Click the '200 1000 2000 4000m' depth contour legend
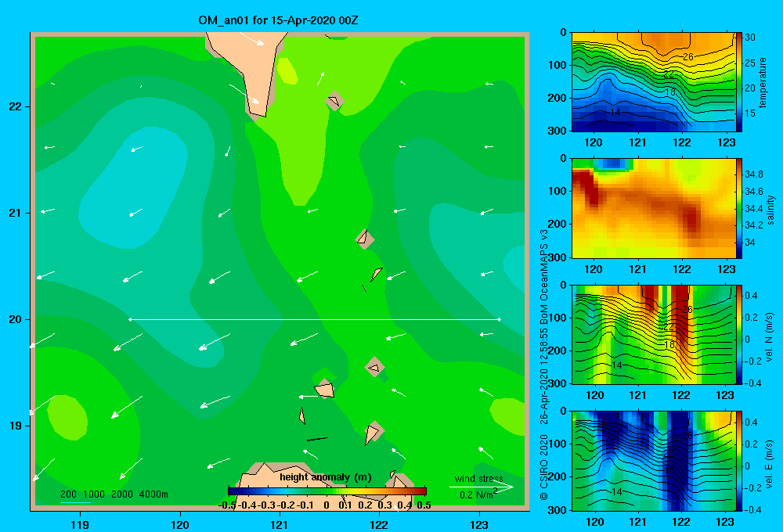Image resolution: width=783 pixels, height=532 pixels. tap(114, 494)
